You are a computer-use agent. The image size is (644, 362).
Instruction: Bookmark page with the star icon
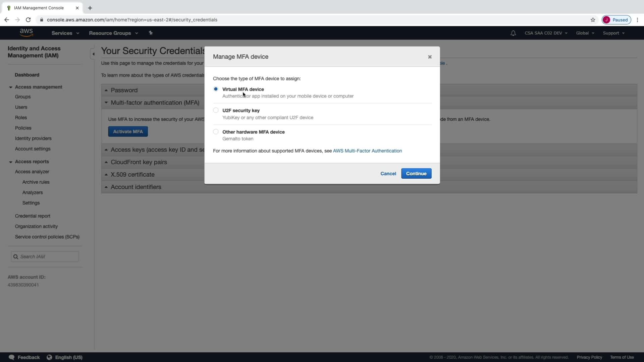(593, 20)
